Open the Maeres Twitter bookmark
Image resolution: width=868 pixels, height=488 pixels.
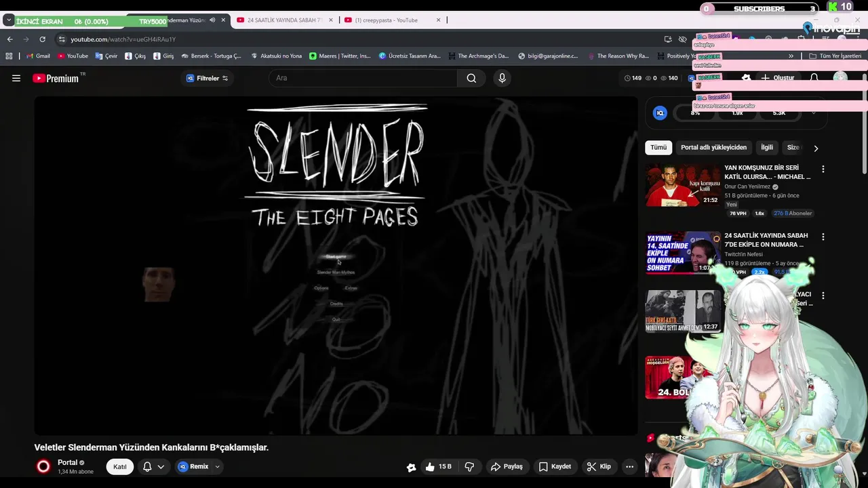340,56
